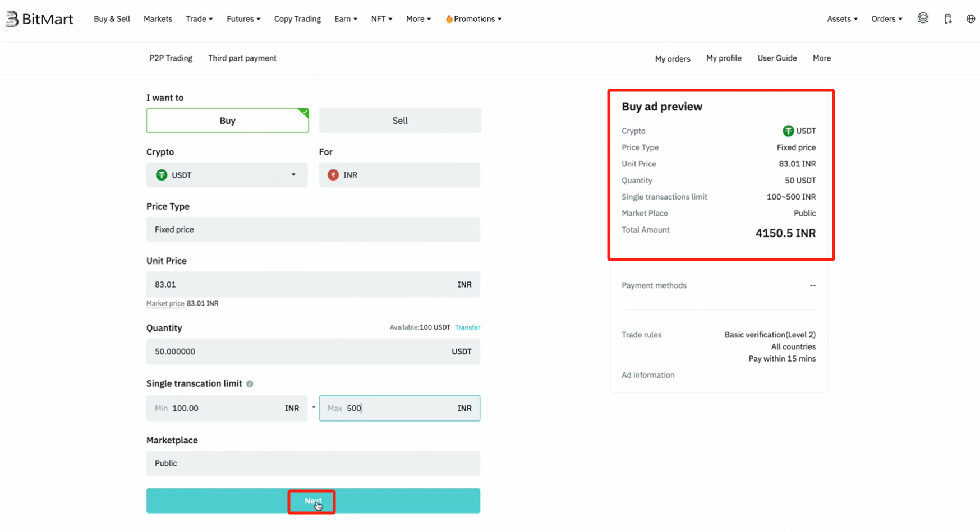980x532 pixels.
Task: Click the app download phone icon
Action: 947,18
